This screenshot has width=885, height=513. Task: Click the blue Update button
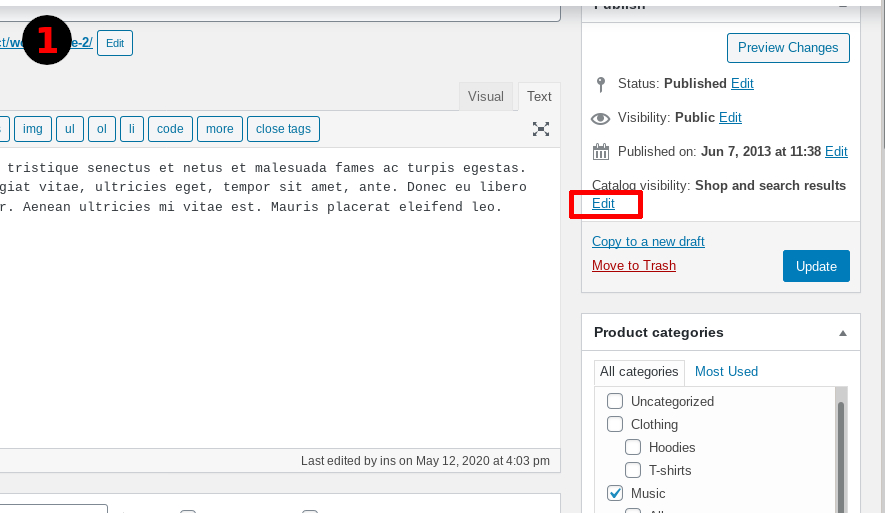click(x=816, y=266)
